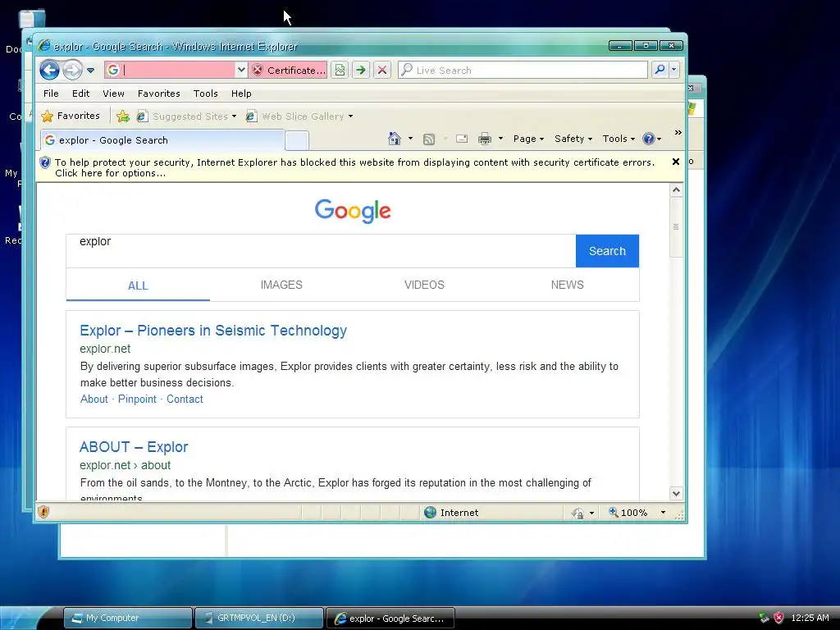Click the 100% zoom level button
Viewport: 840px width, 630px height.
[628, 513]
